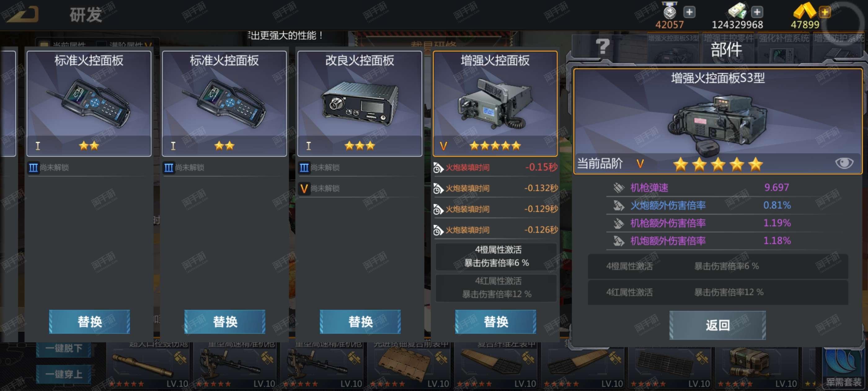Add medals with the plus next to 42057

[x=689, y=12]
